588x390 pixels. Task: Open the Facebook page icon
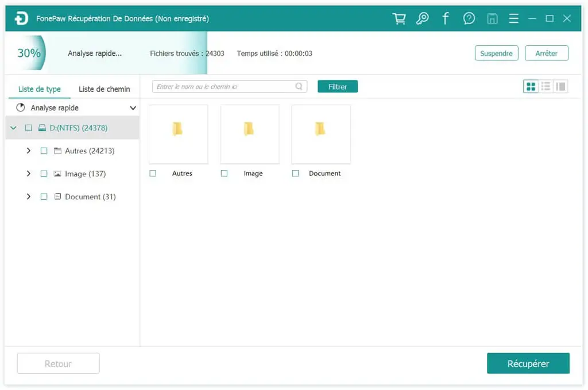446,19
